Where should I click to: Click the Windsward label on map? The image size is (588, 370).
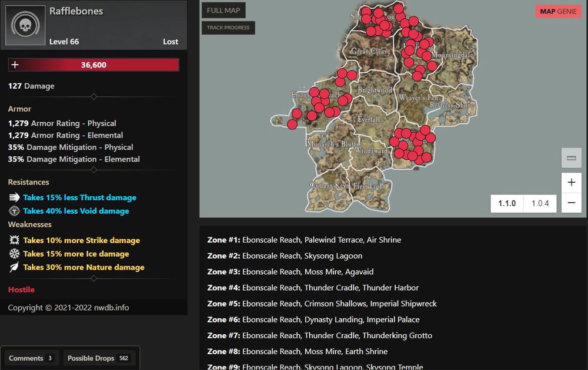[371, 150]
